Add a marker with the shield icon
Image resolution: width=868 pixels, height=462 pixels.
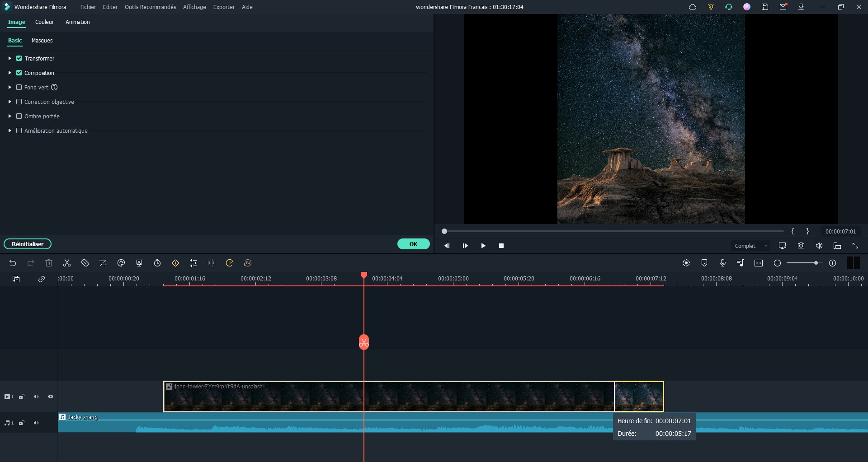coord(704,263)
